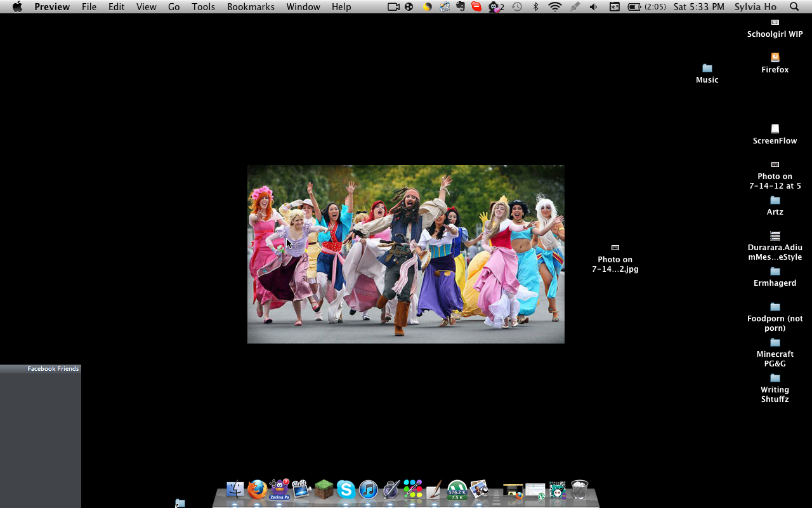Open Time Machine menu bar icon
812x508 pixels.
(517, 7)
